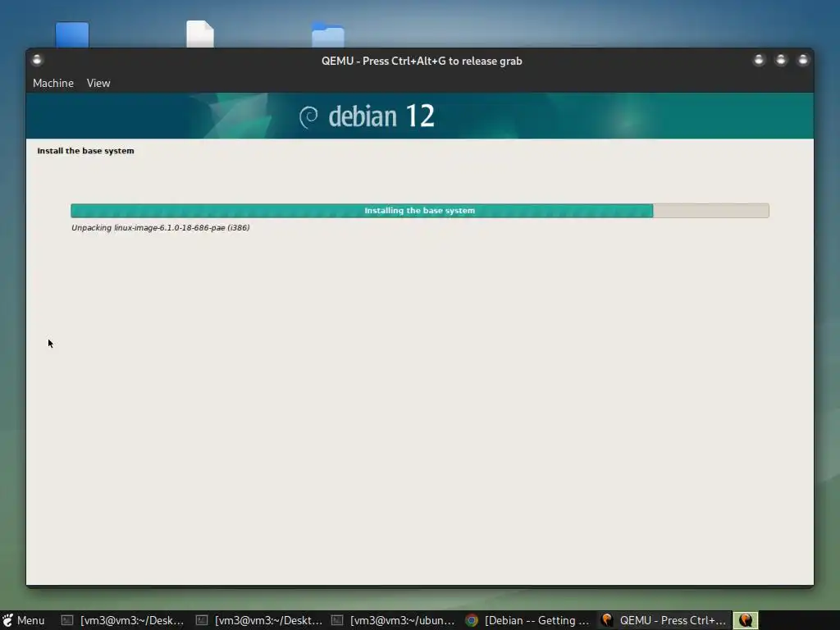This screenshot has height=630, width=840.
Task: Select the blue desktop icon behind QEMU window
Action: [x=72, y=34]
